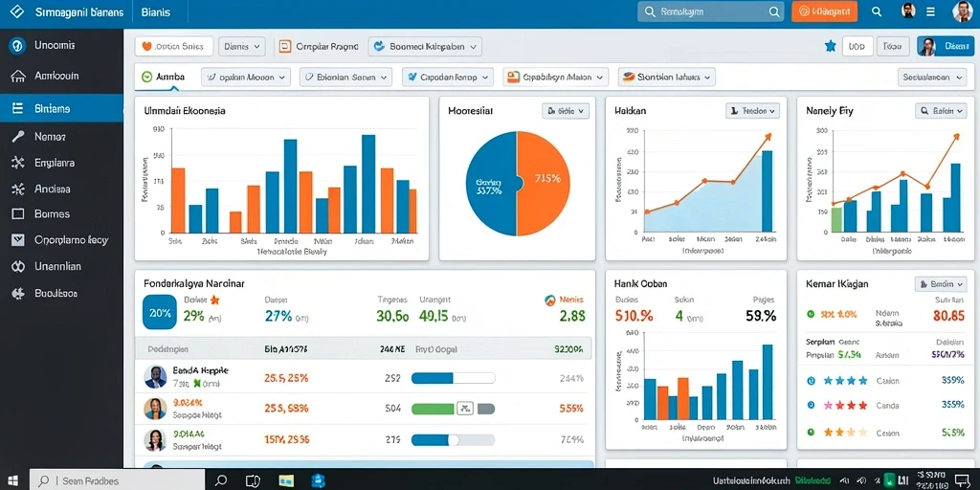Screen dimensions: 980x490
Task: Open the envelope icon sidebar item
Action: pos(17,239)
